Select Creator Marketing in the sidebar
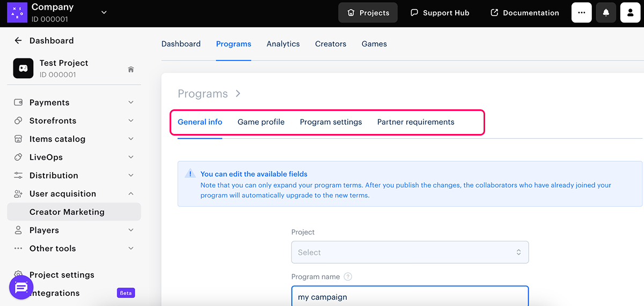644x306 pixels. (67, 212)
